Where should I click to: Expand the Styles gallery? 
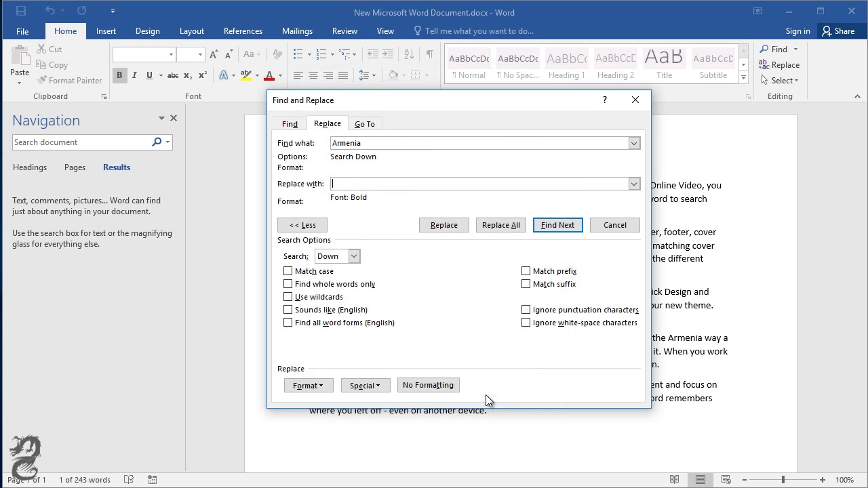point(743,78)
